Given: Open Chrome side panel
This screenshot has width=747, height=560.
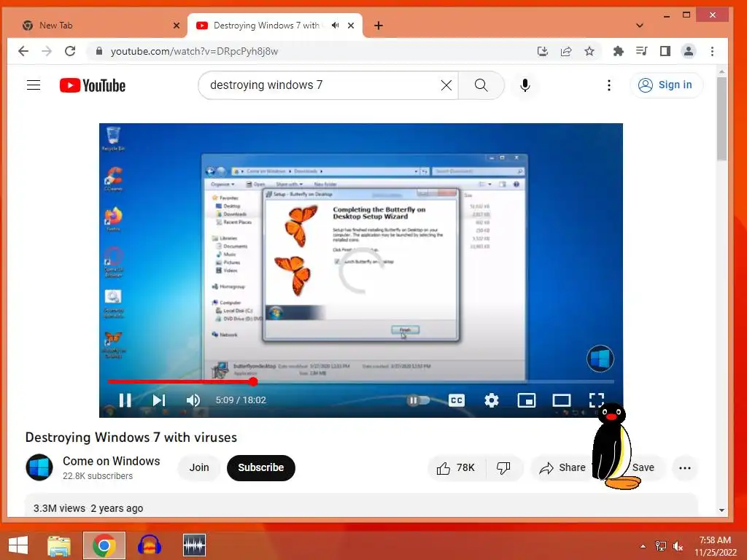Looking at the screenshot, I should click(665, 51).
